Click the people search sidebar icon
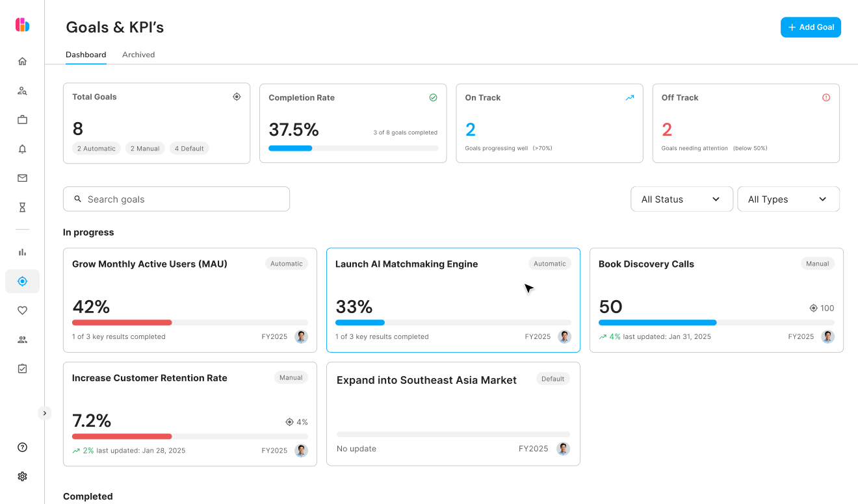 [22, 91]
